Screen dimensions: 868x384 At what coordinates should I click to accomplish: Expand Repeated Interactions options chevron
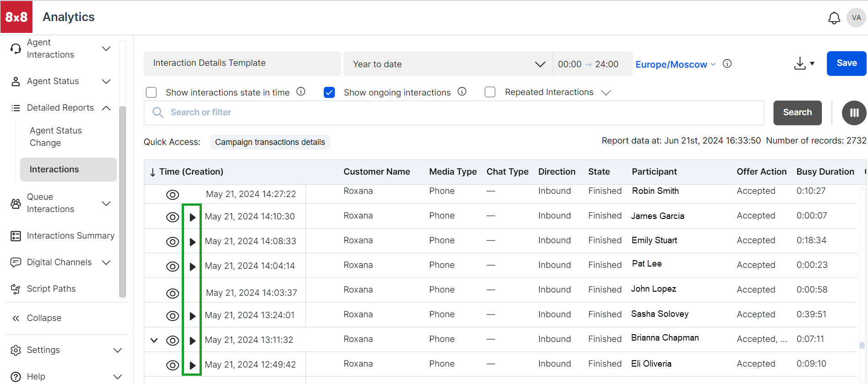[606, 93]
